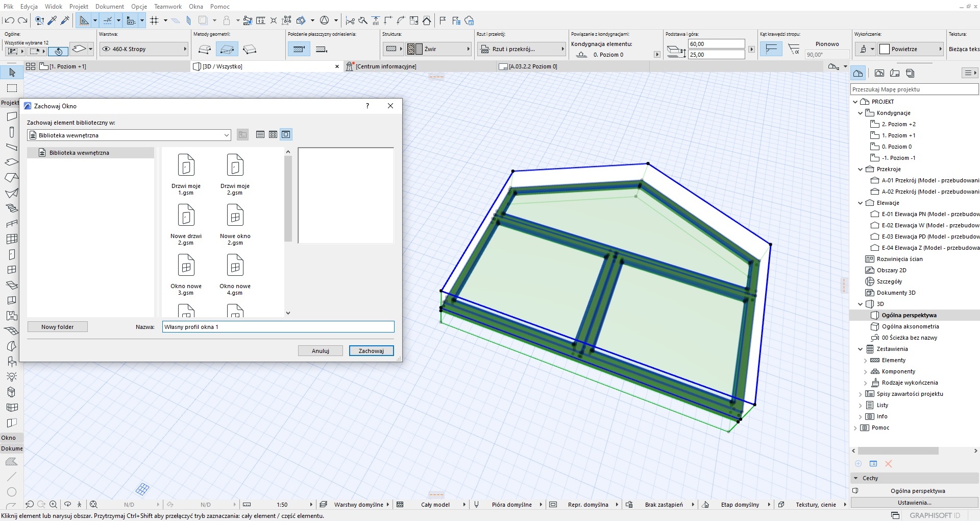Click the scissors trim tool icon
The width and height of the screenshot is (980, 521).
350,20
